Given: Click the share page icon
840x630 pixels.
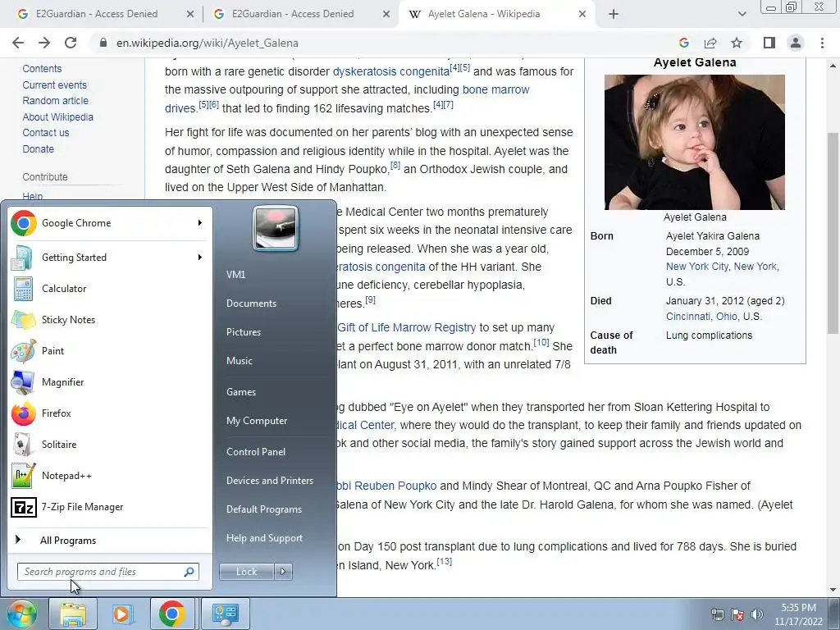Looking at the screenshot, I should (x=710, y=43).
